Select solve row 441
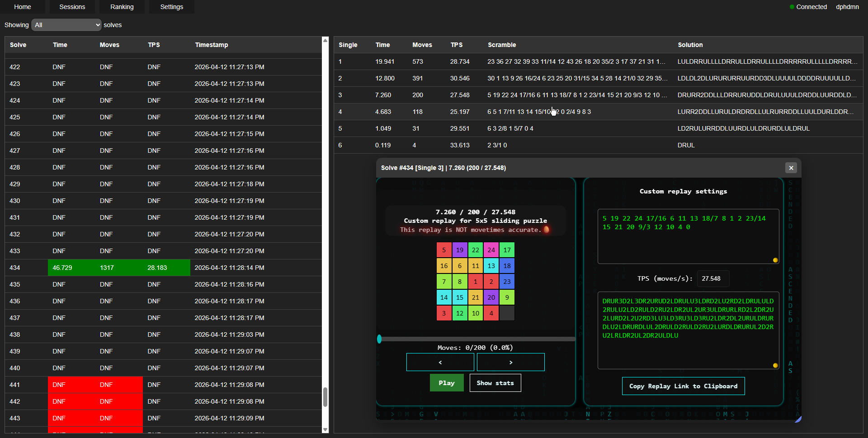868x438 pixels. point(163,385)
